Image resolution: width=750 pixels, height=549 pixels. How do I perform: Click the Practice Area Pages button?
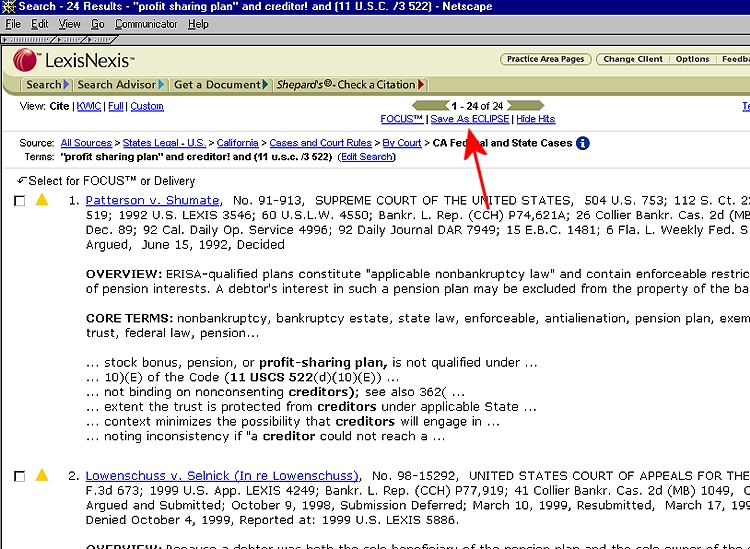pos(545,59)
